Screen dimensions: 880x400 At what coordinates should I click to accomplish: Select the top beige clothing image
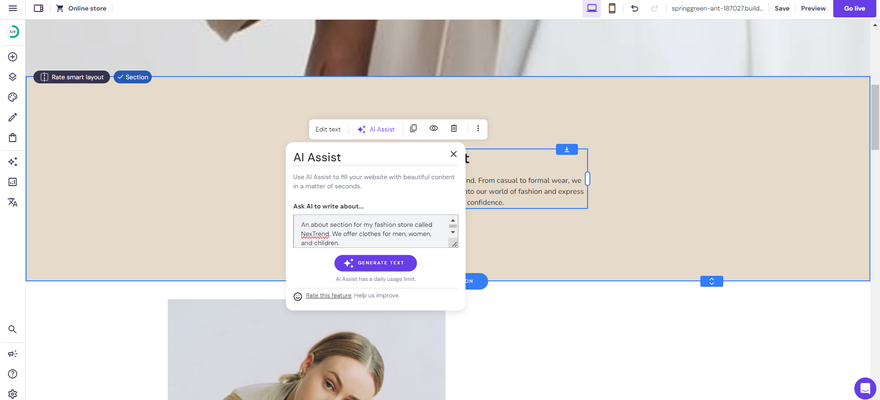(448, 48)
